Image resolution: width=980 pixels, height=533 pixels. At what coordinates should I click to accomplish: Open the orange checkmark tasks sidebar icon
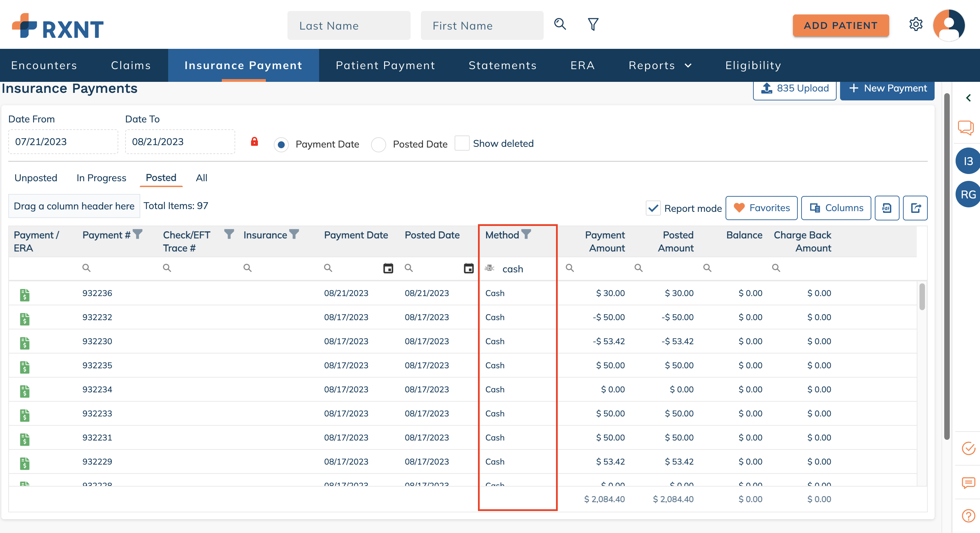tap(969, 448)
